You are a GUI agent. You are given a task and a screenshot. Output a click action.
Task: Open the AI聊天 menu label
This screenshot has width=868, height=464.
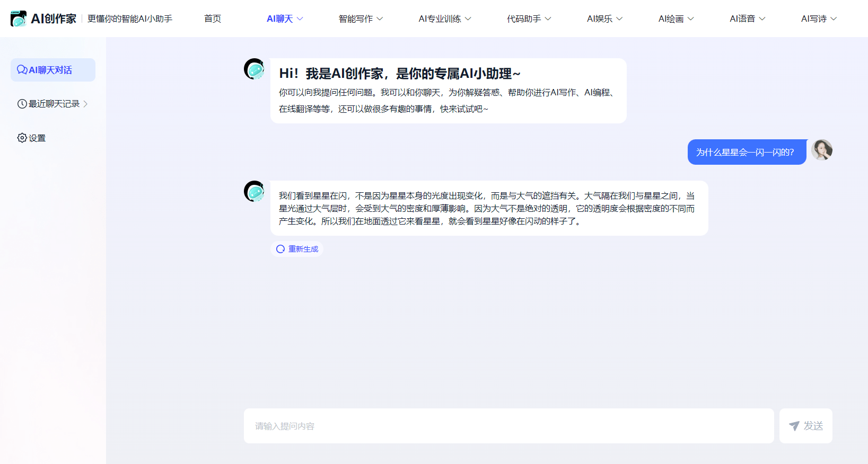[x=280, y=19]
